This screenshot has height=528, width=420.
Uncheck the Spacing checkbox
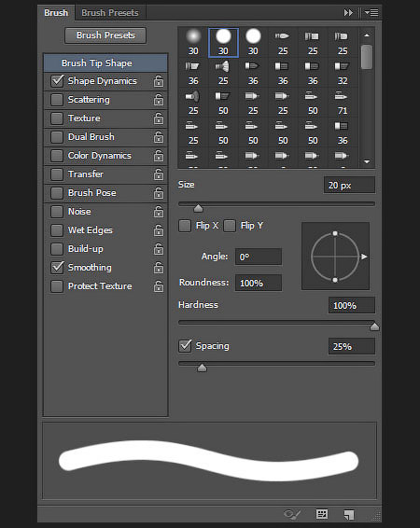[x=185, y=346]
